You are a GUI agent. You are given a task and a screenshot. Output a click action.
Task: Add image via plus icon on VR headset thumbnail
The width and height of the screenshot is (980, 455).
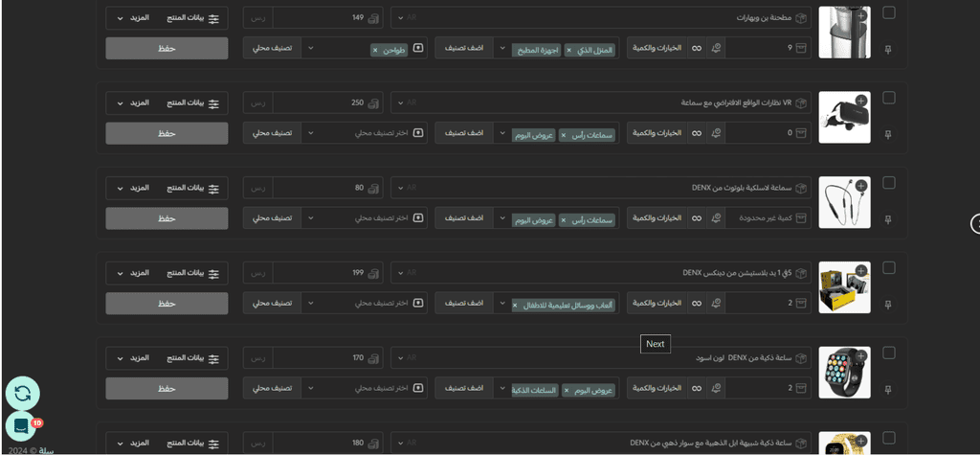(861, 101)
